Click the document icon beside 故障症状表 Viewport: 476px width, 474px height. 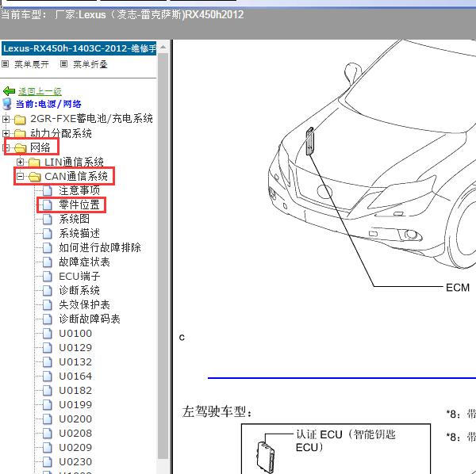click(x=48, y=262)
